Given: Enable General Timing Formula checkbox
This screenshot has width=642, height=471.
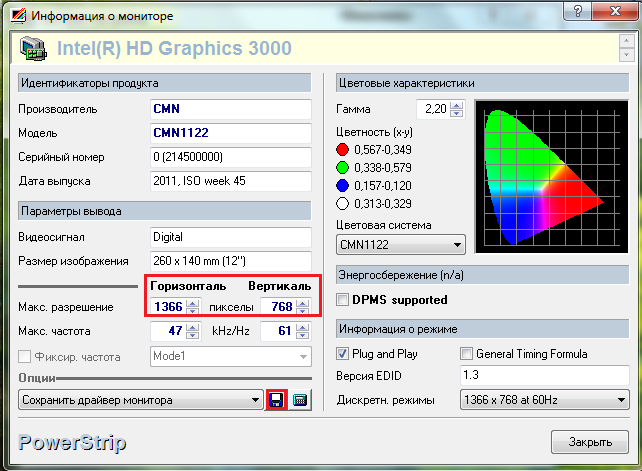Looking at the screenshot, I should (466, 354).
